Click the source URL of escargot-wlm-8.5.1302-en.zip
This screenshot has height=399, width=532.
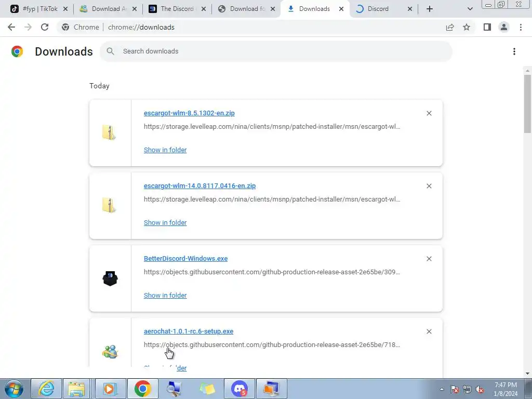pyautogui.click(x=272, y=127)
